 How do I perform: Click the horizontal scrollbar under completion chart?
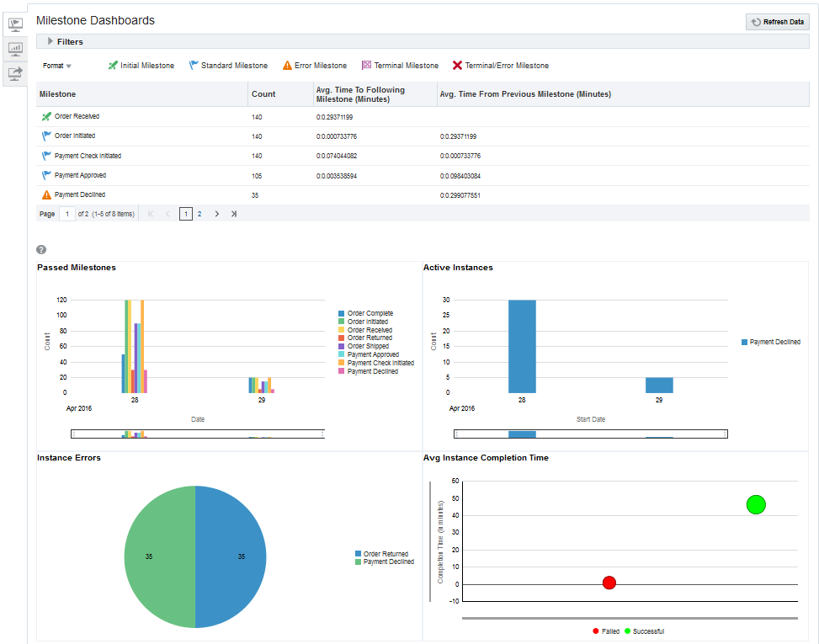click(630, 619)
